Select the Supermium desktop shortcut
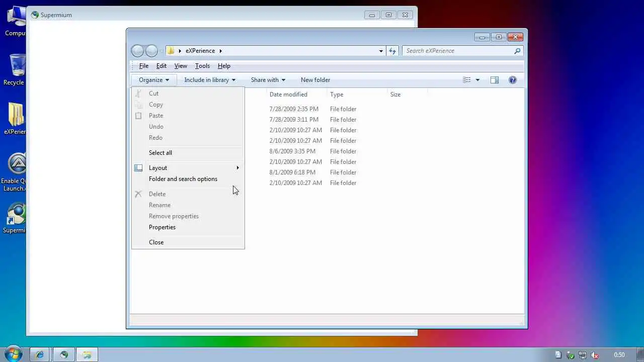The height and width of the screenshot is (362, 644). 15,218
